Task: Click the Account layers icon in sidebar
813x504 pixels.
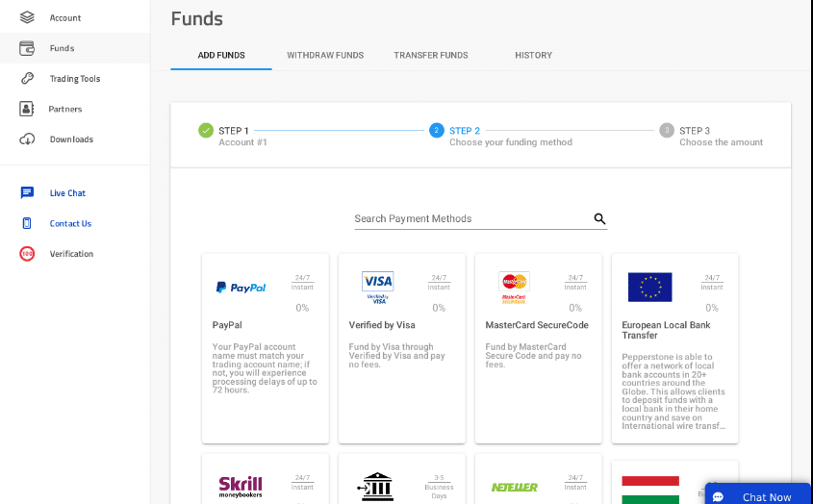Action: (27, 17)
